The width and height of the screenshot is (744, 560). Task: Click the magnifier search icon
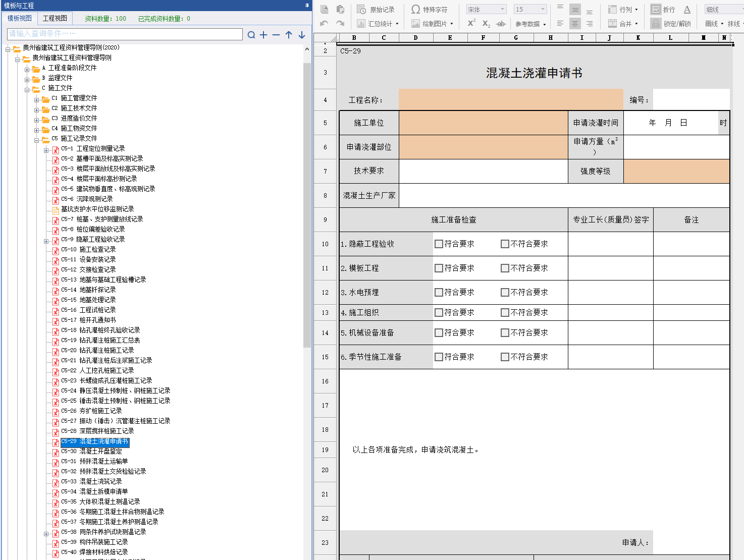(251, 35)
